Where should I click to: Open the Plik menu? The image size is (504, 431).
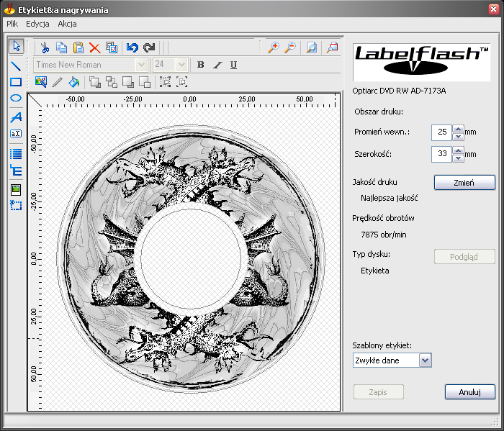[12, 24]
